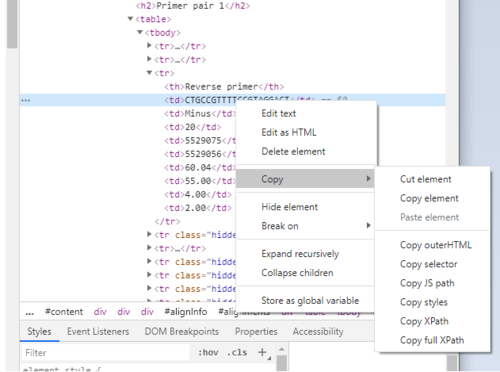Viewport: 500px width, 372px height.
Task: Select the td 2.00 node
Action: pos(198,208)
